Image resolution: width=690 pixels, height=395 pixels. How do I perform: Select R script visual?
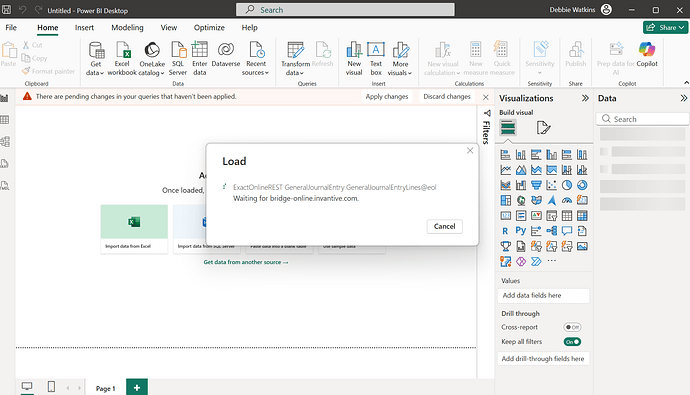pos(505,231)
